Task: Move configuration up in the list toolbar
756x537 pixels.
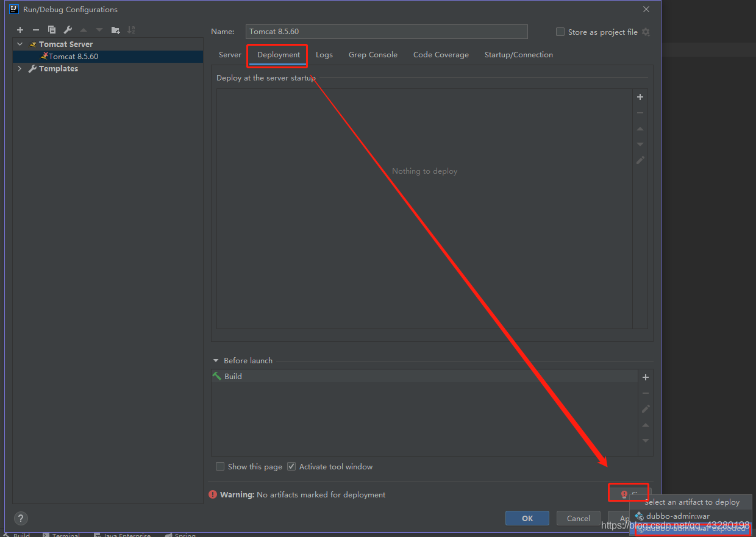Action: click(84, 30)
